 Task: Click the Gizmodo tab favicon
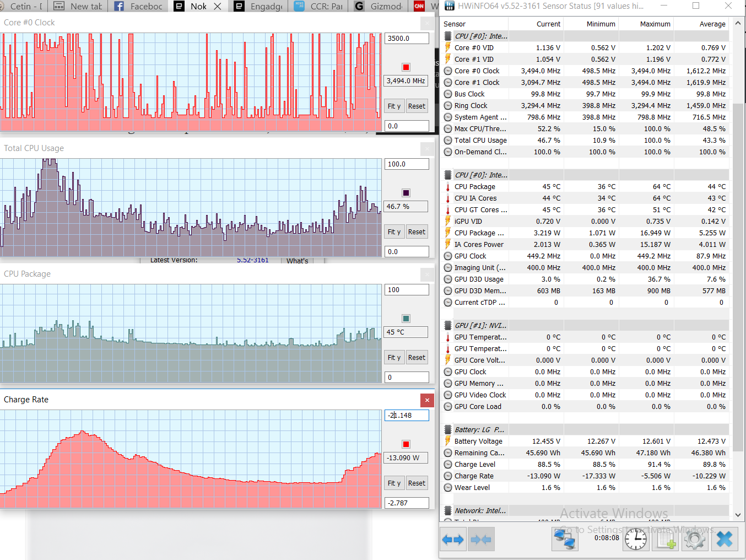point(359,6)
